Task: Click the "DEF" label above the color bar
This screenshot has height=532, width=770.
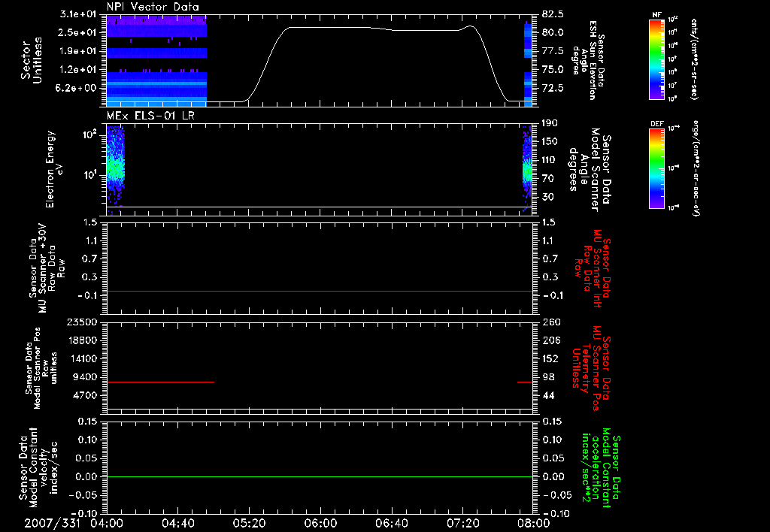Action: pos(656,124)
